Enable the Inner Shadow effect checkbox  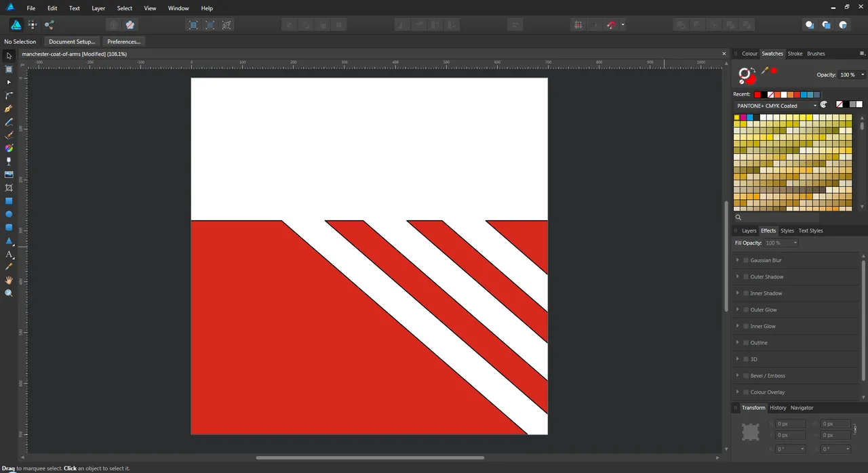[746, 293]
